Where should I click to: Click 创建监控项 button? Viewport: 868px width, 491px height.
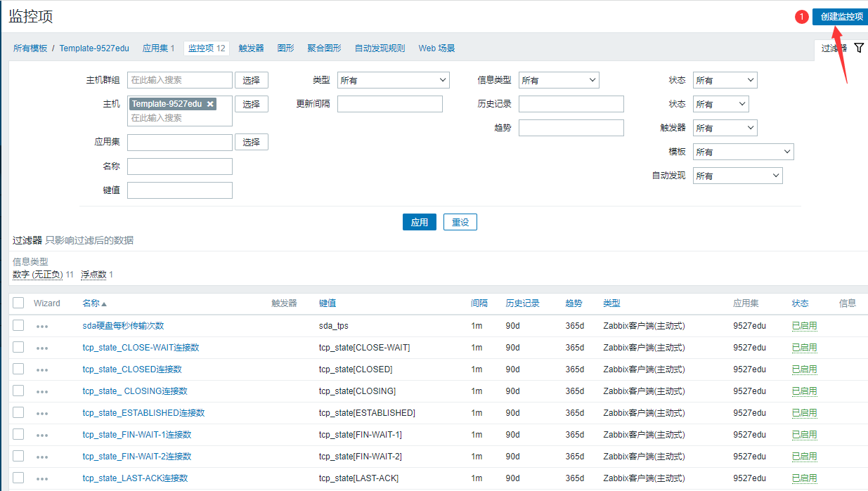tap(841, 16)
